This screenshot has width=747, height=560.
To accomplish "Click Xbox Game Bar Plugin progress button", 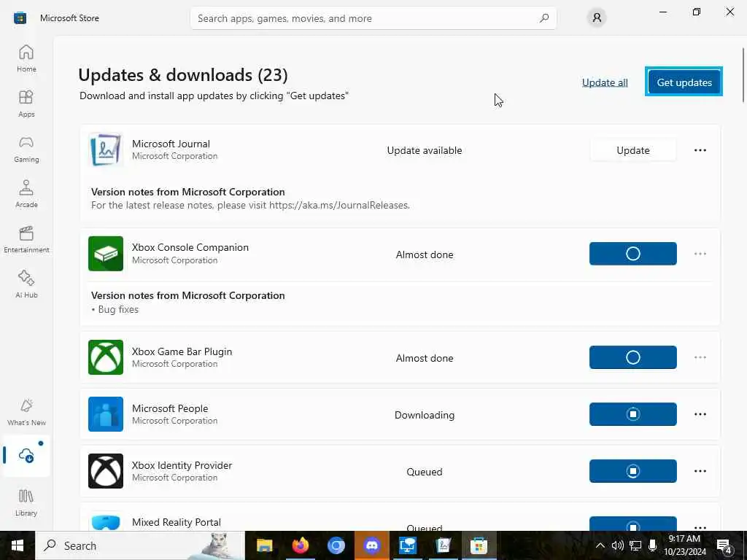I will coord(632,357).
